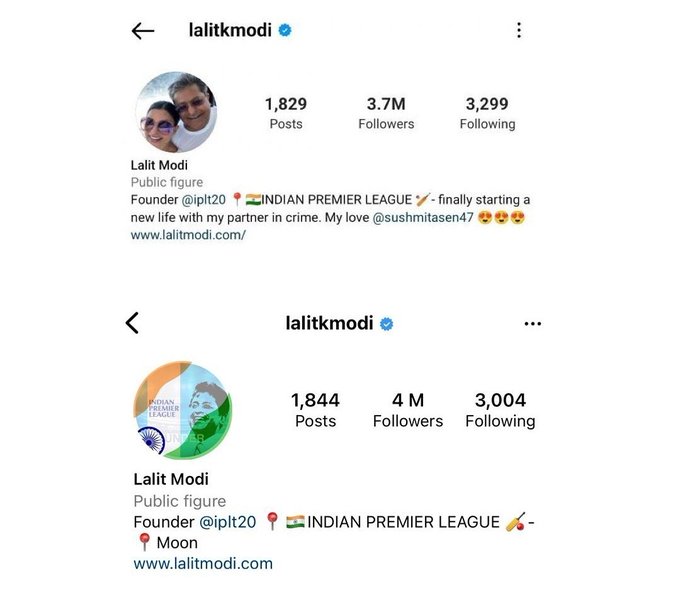This screenshot has width=680, height=614.
Task: Open the 3,299 Following list
Action: [487, 113]
